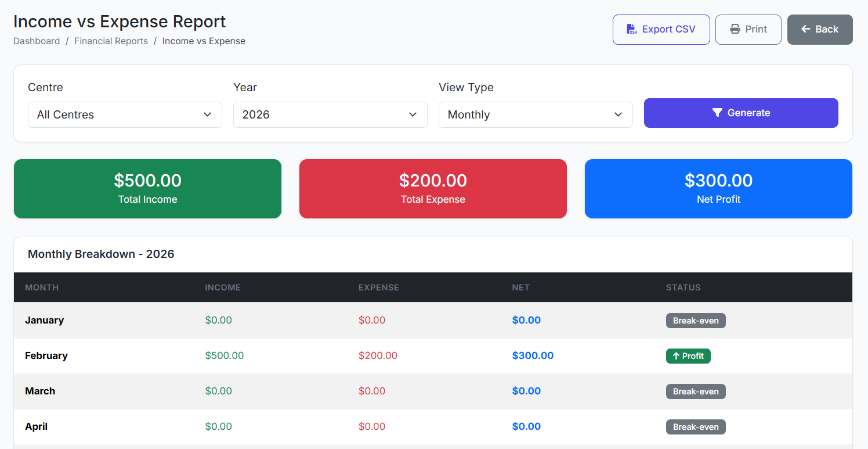Expand the Year 2026 dropdown
The width and height of the screenshot is (868, 449).
[330, 115]
